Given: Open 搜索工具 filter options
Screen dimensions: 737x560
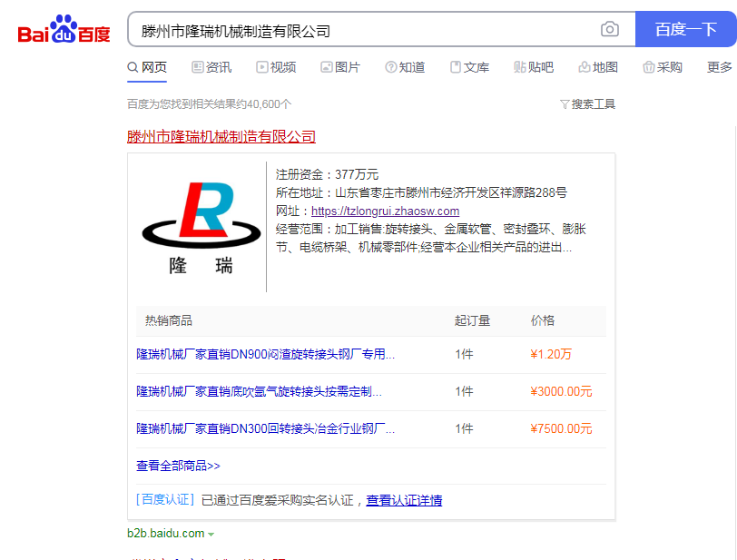Looking at the screenshot, I should pyautogui.click(x=587, y=103).
